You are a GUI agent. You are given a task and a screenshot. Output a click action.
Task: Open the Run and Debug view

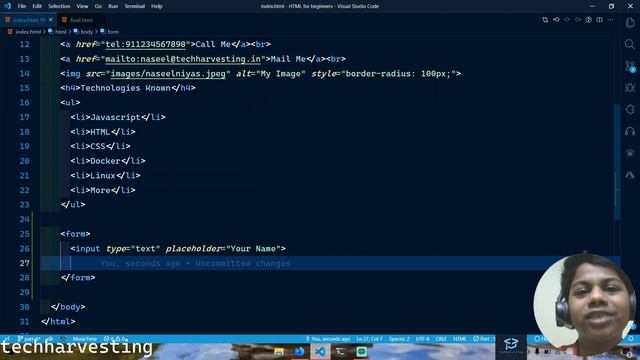pyautogui.click(x=630, y=88)
